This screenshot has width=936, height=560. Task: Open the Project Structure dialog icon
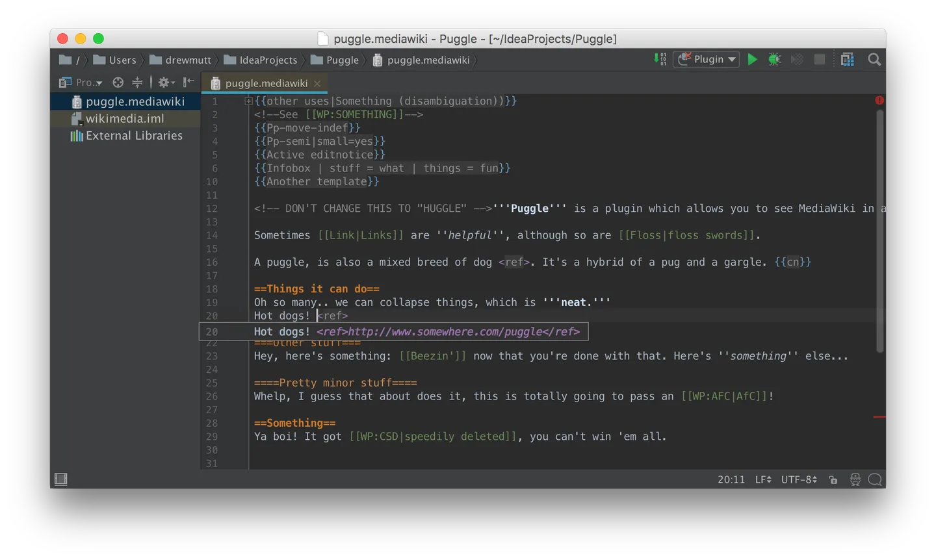pos(847,60)
